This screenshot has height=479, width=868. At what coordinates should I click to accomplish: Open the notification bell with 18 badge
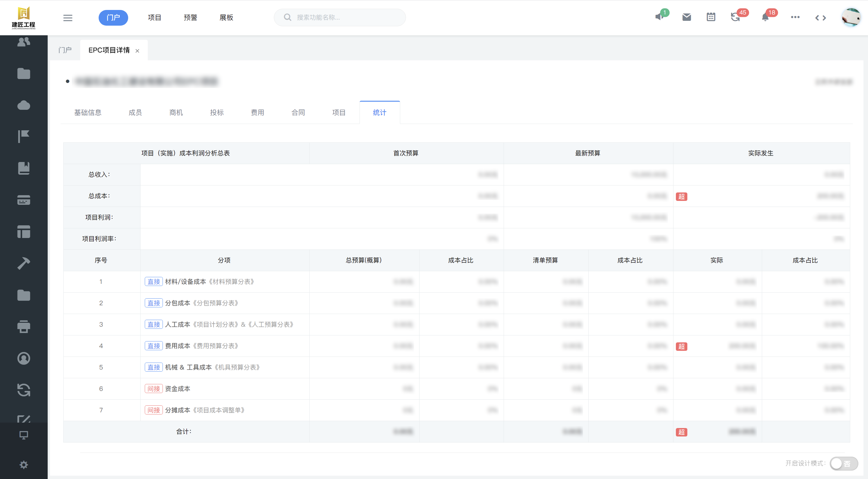pos(765,17)
